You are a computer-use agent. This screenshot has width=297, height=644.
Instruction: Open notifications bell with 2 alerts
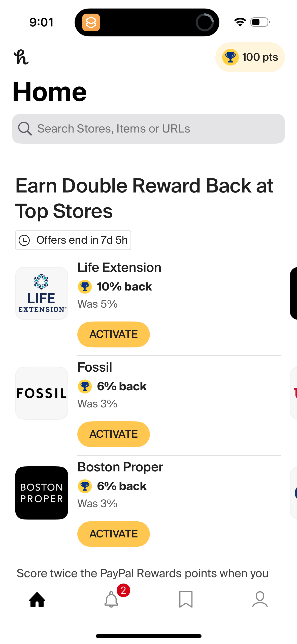111,599
